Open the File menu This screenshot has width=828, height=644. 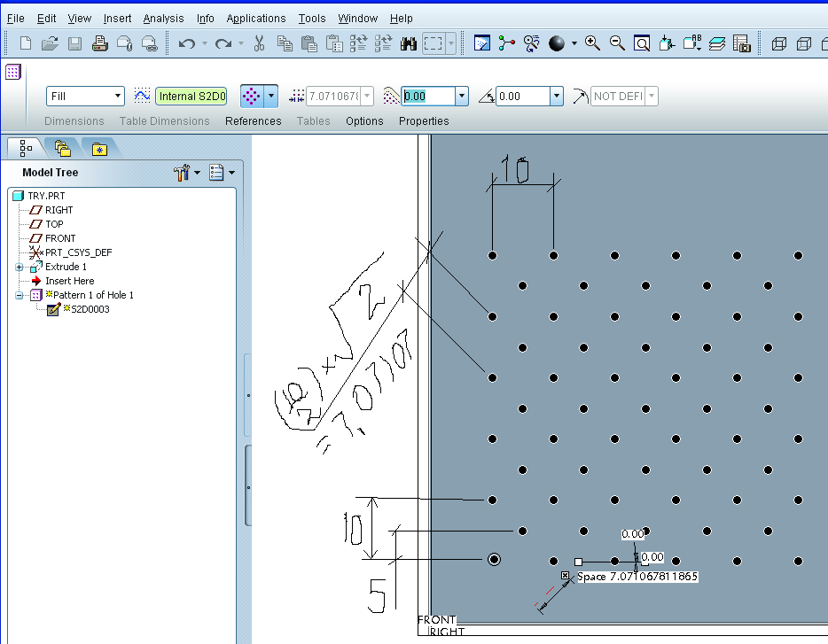pyautogui.click(x=15, y=19)
